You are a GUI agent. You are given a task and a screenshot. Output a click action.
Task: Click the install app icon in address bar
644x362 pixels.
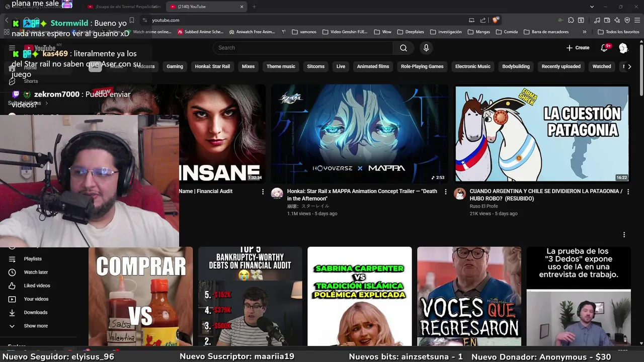[x=471, y=20]
